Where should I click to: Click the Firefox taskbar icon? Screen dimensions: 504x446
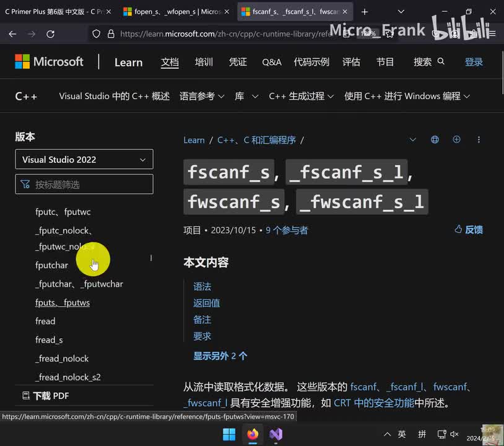[253, 434]
